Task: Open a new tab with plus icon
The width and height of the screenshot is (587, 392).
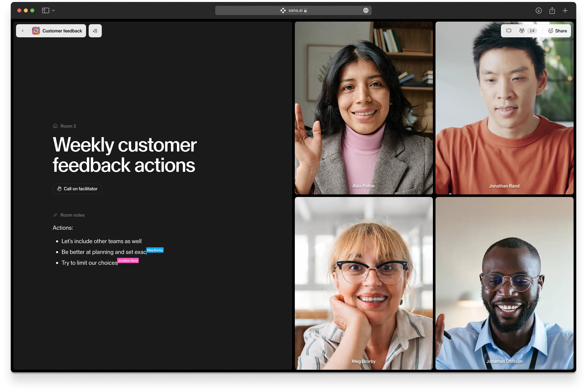Action: pyautogui.click(x=565, y=10)
